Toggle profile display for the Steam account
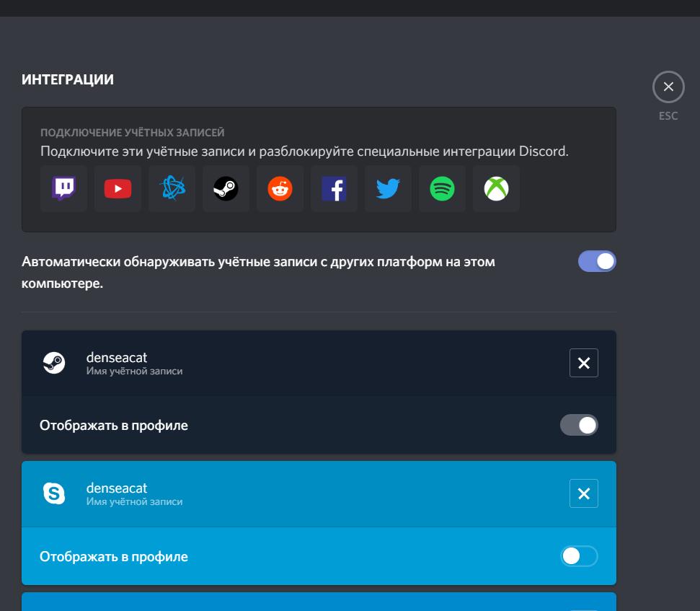The height and width of the screenshot is (611, 700). click(x=579, y=425)
